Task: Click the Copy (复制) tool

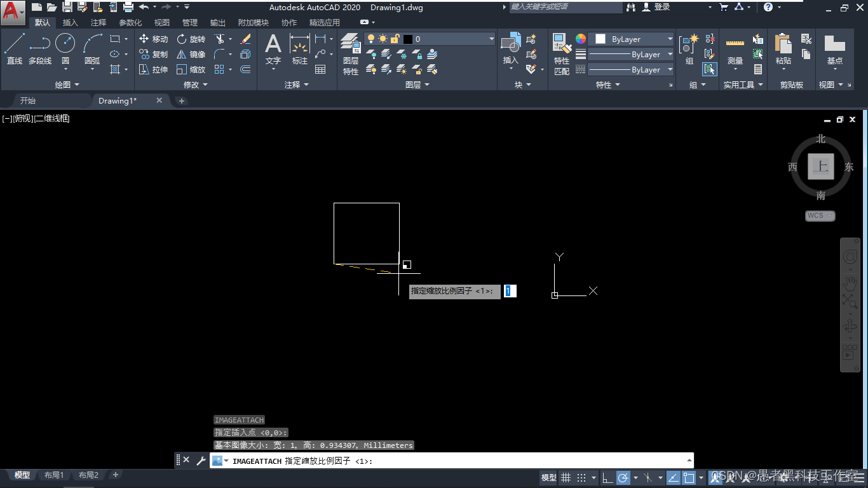Action: (x=154, y=54)
